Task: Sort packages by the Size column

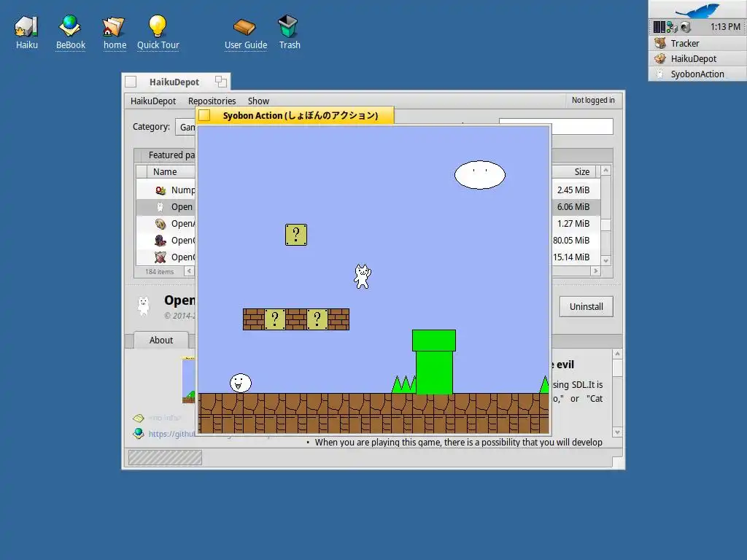Action: click(573, 172)
